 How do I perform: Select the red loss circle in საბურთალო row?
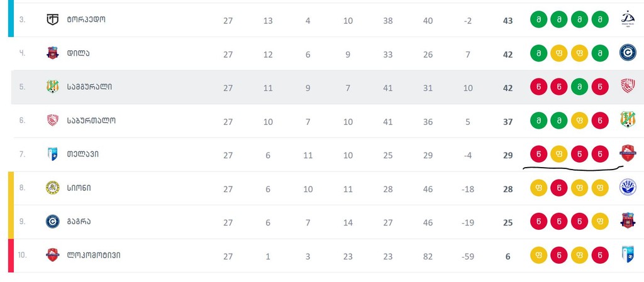pos(602,120)
